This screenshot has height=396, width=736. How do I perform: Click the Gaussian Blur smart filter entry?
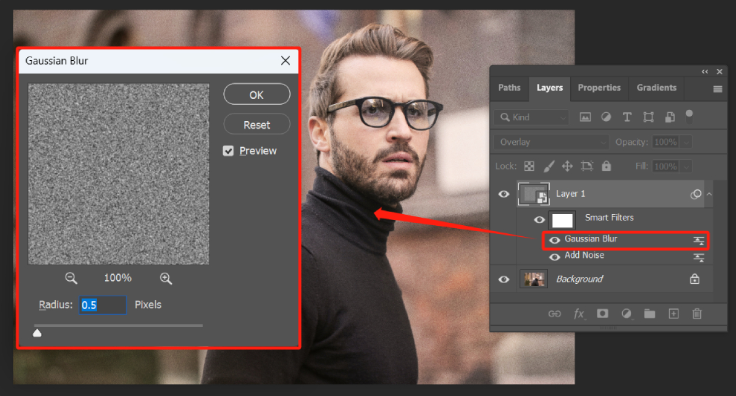(x=590, y=239)
